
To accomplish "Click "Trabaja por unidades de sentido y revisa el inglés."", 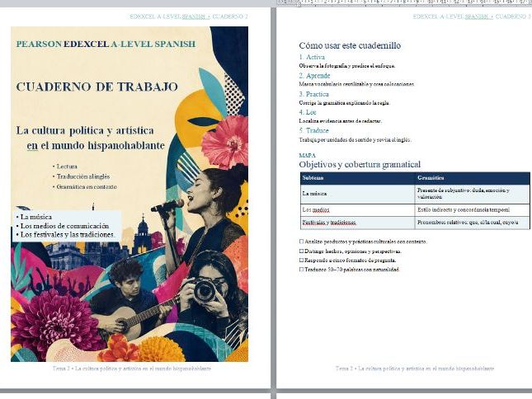I will coord(355,139).
